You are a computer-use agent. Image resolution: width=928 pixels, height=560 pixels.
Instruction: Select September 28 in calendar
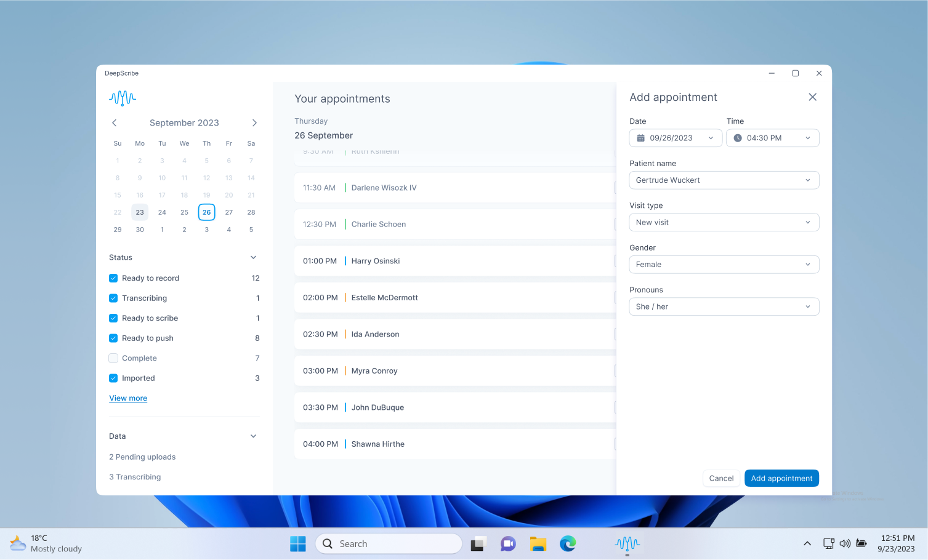tap(251, 212)
